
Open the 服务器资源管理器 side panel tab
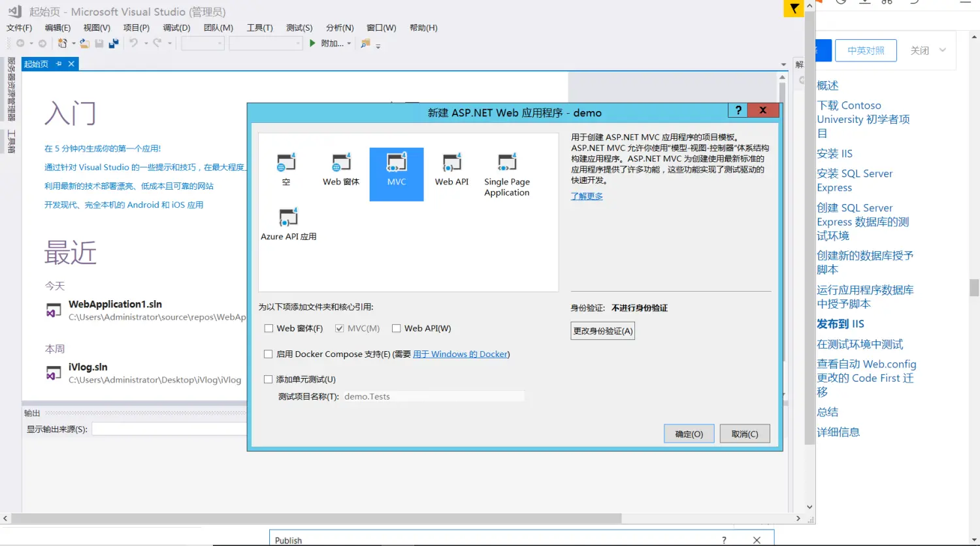pos(11,90)
